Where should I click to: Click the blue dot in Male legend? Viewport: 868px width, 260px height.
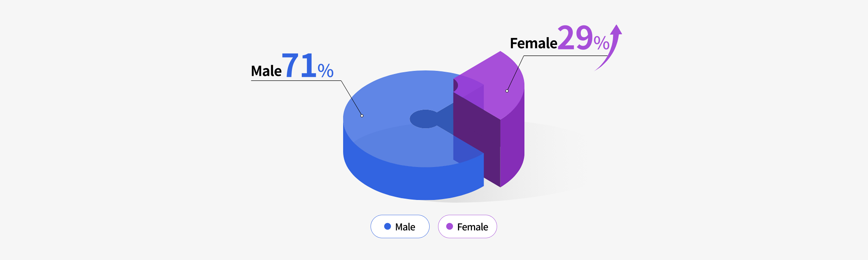387,226
